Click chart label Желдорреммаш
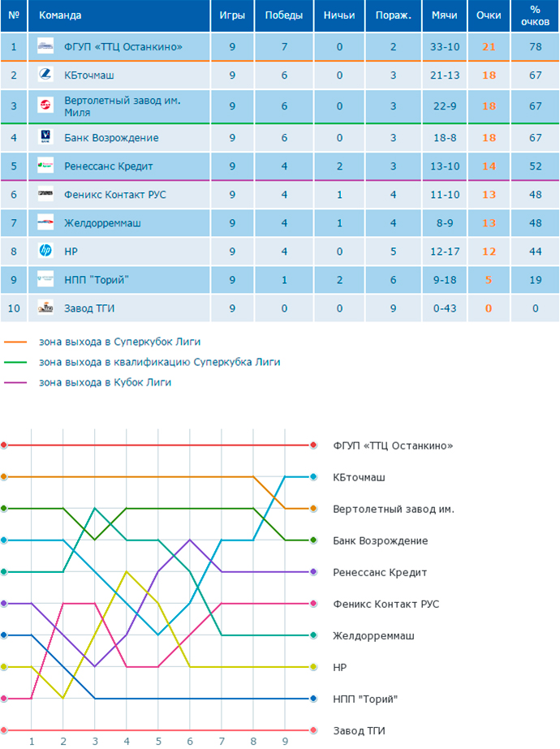Viewport: 560px width, 749px height. 373,635
